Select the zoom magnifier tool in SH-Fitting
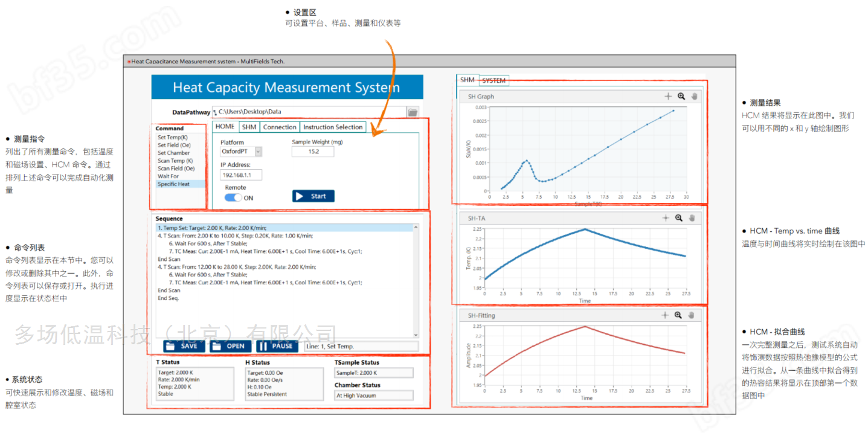868x439 pixels. 679,315
